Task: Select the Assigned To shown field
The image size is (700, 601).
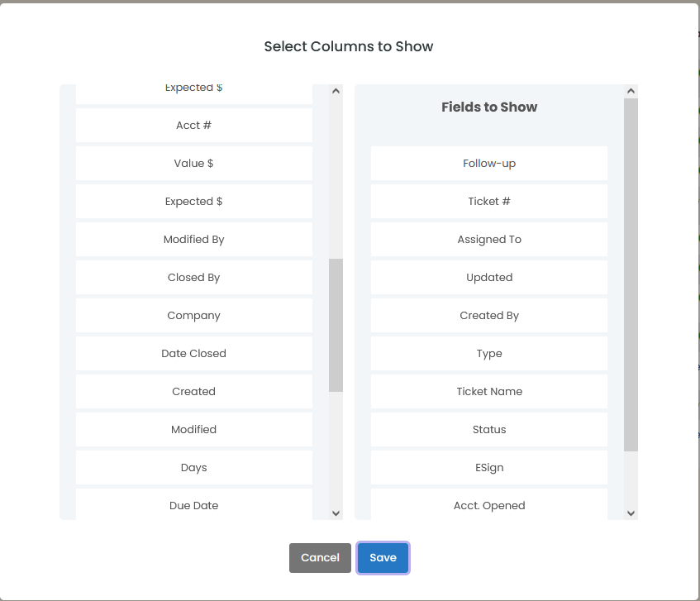Action: (489, 240)
